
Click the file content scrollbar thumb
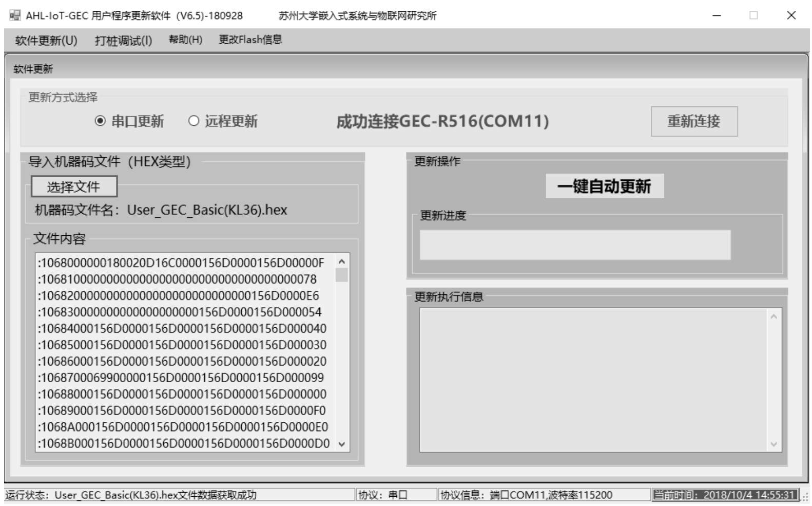click(x=342, y=275)
